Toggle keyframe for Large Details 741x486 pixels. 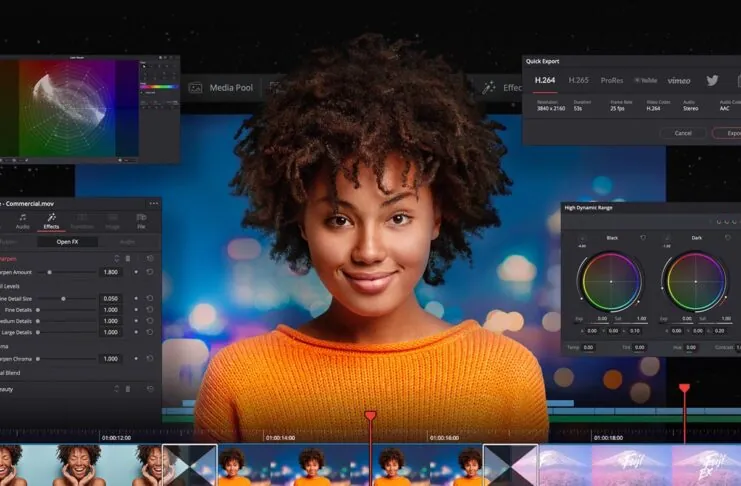coord(136,332)
